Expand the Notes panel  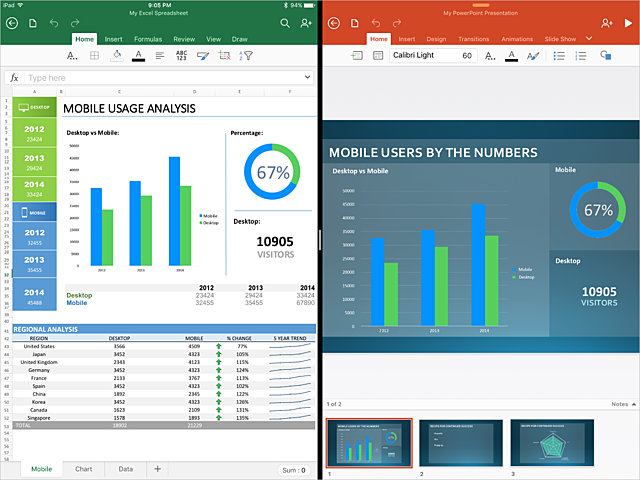(623, 404)
